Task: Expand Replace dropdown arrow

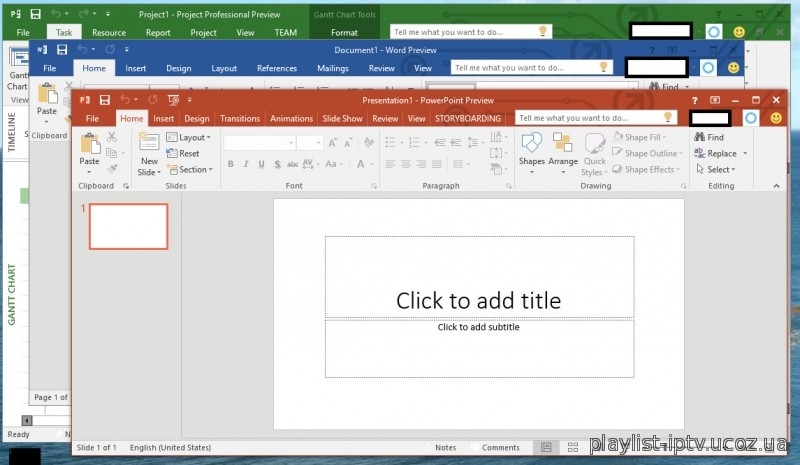Action: click(x=745, y=153)
